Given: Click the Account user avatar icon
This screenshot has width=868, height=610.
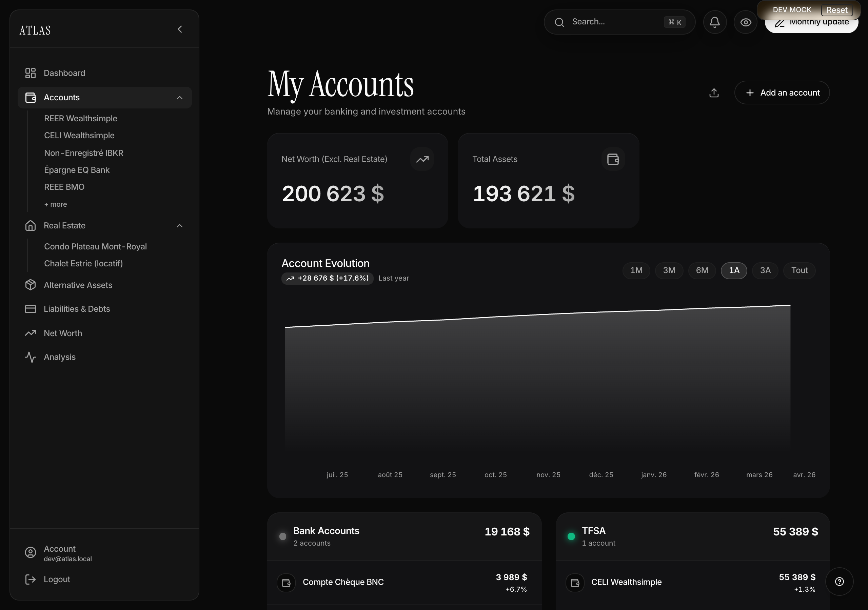Looking at the screenshot, I should [x=30, y=552].
